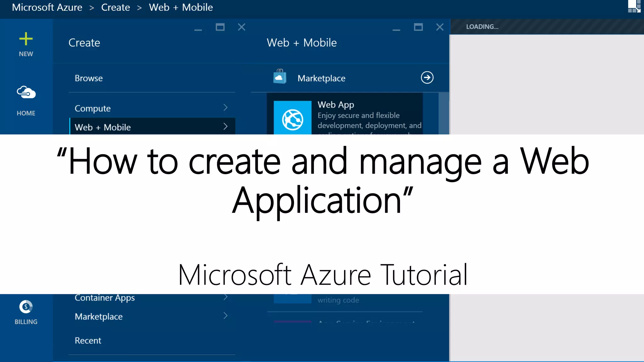
Task: Click the Create blade title
Action: click(x=84, y=43)
